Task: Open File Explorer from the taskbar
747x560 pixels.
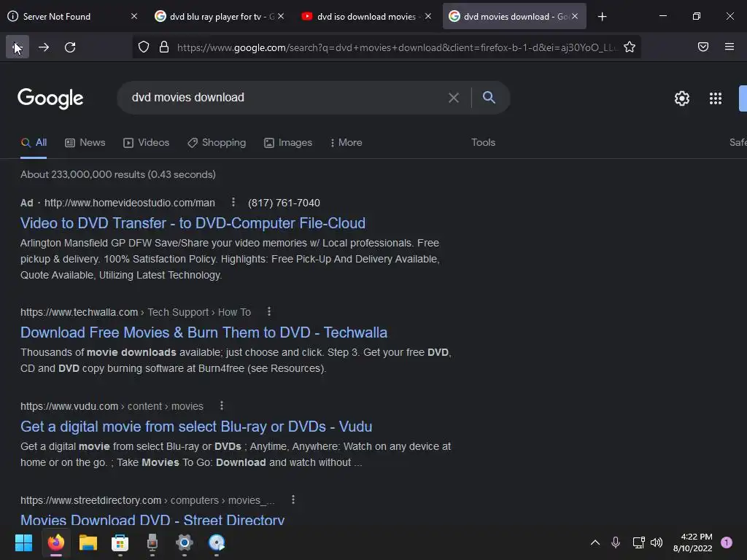Action: [88, 542]
